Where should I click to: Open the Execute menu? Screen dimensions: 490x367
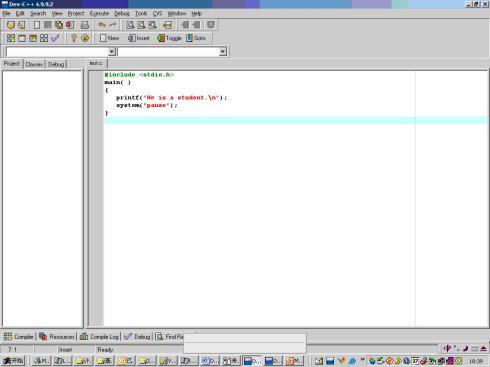point(99,13)
